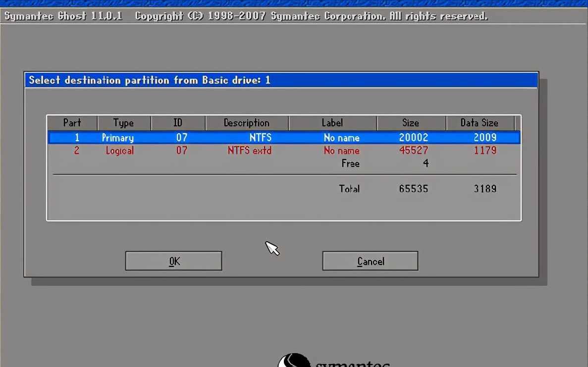588x367 pixels.
Task: Click the NTFS description in the Primary row
Action: click(x=261, y=138)
